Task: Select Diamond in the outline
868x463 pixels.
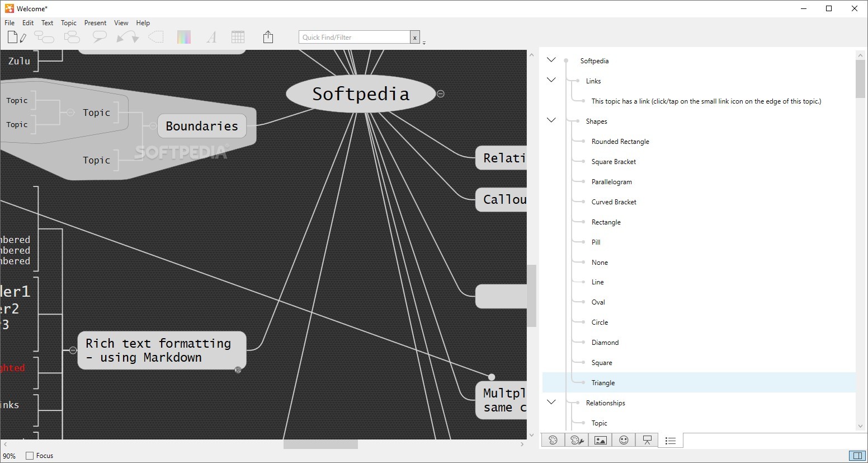Action: click(x=605, y=343)
